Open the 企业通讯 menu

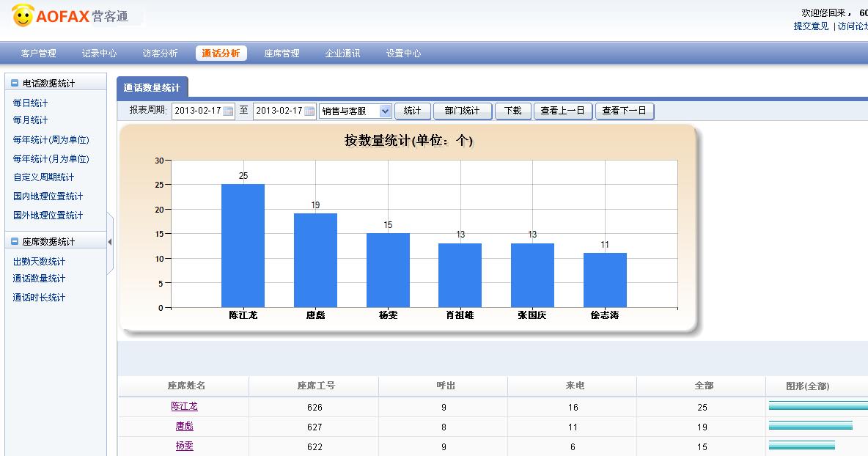tap(342, 53)
